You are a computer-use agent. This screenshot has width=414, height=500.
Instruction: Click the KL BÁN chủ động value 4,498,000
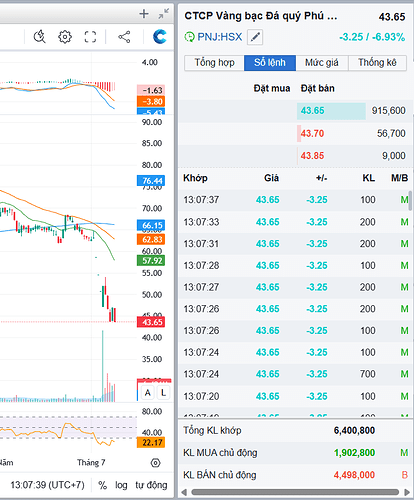tap(354, 475)
